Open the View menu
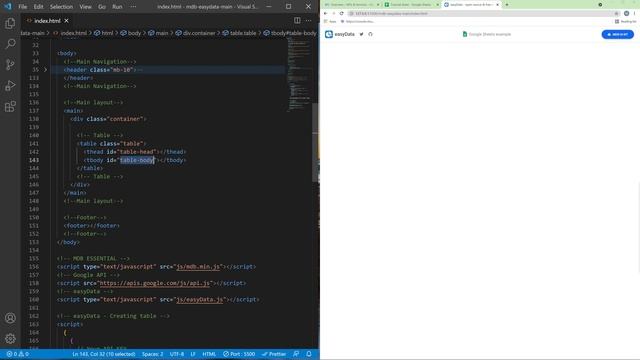This screenshot has height=360, width=640. click(85, 7)
